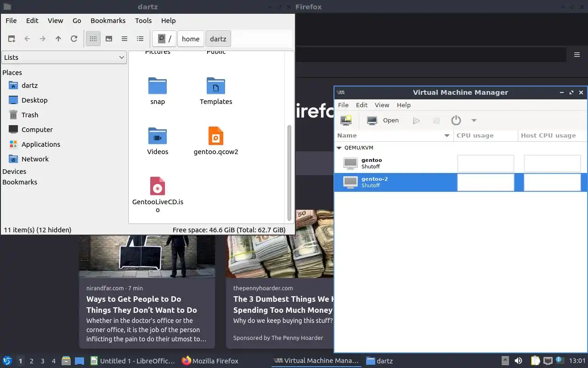The width and height of the screenshot is (588, 368).
Task: Open the Bookmarks menu
Action: tap(108, 21)
